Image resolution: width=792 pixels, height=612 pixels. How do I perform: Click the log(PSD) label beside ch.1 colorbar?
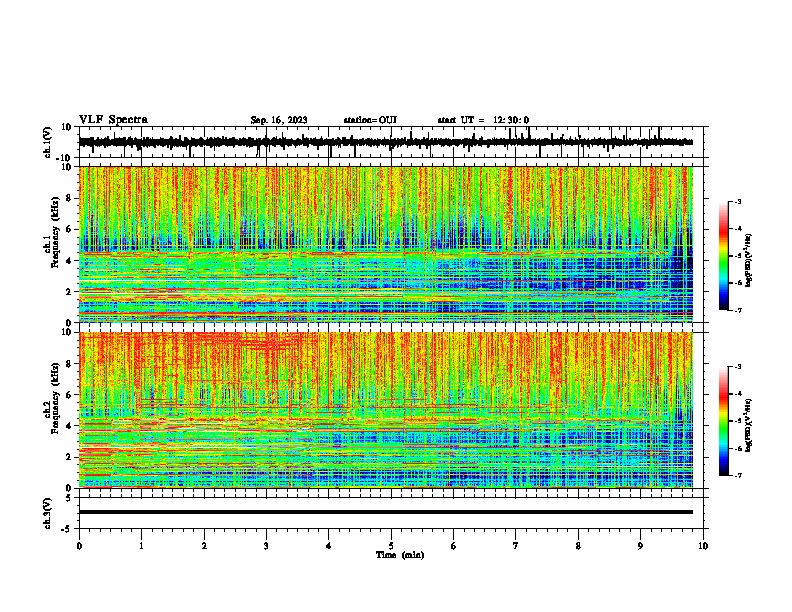(749, 261)
